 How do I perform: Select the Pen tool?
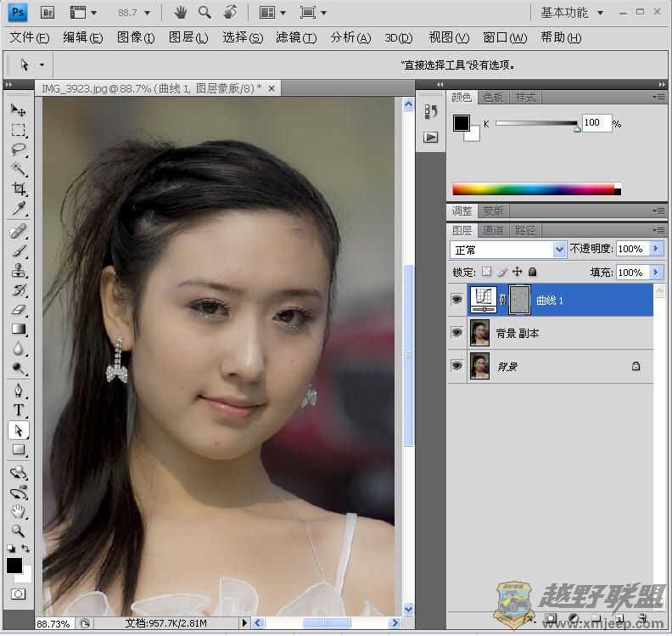(x=18, y=391)
